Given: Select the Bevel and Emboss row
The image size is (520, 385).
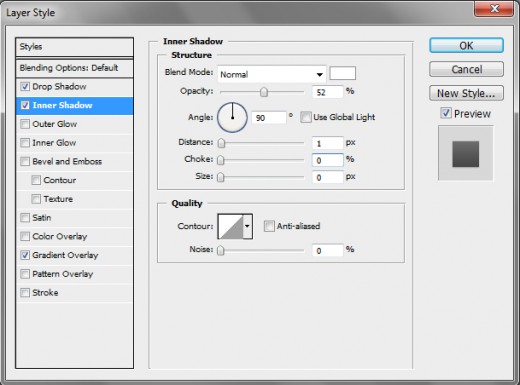Looking at the screenshot, I should click(74, 161).
